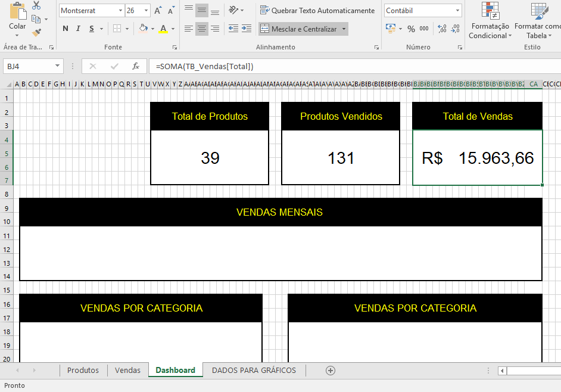Click the Cut scissors icon
The height and width of the screenshot is (392, 561).
pyautogui.click(x=36, y=5)
